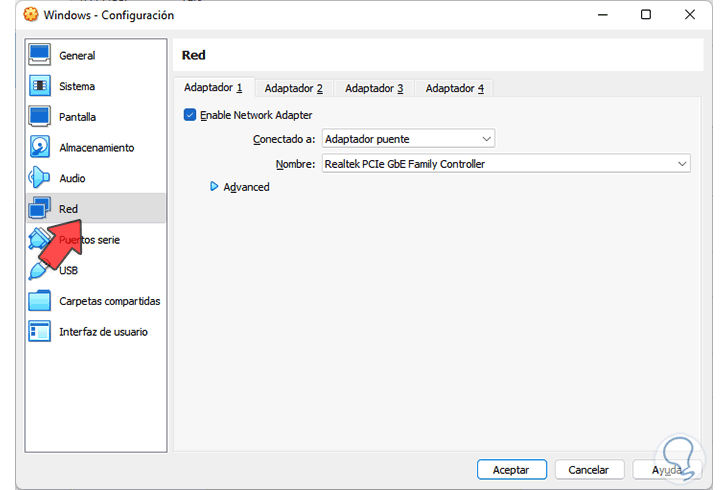Click the Almacenamiento disk icon
The image size is (728, 490).
click(x=40, y=148)
